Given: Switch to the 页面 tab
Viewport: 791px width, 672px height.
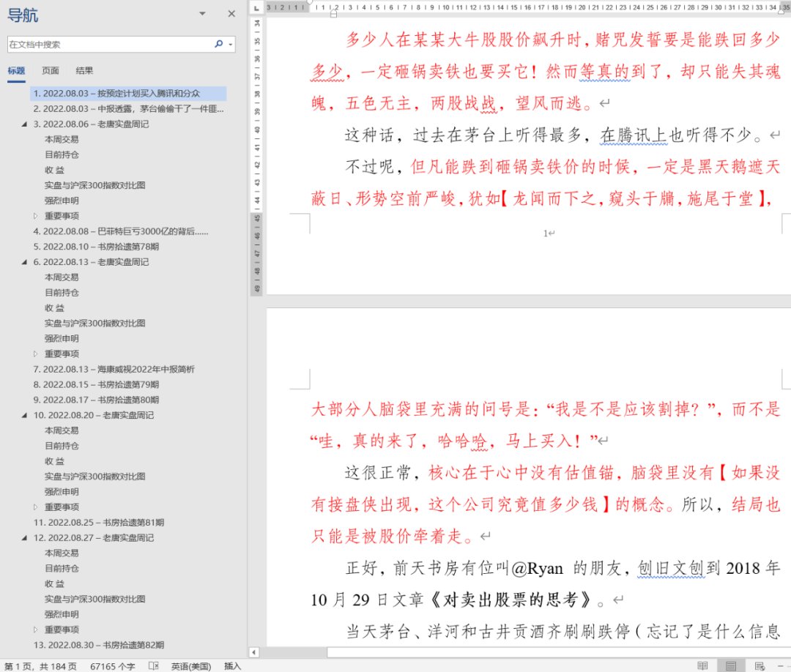Looking at the screenshot, I should pyautogui.click(x=51, y=70).
